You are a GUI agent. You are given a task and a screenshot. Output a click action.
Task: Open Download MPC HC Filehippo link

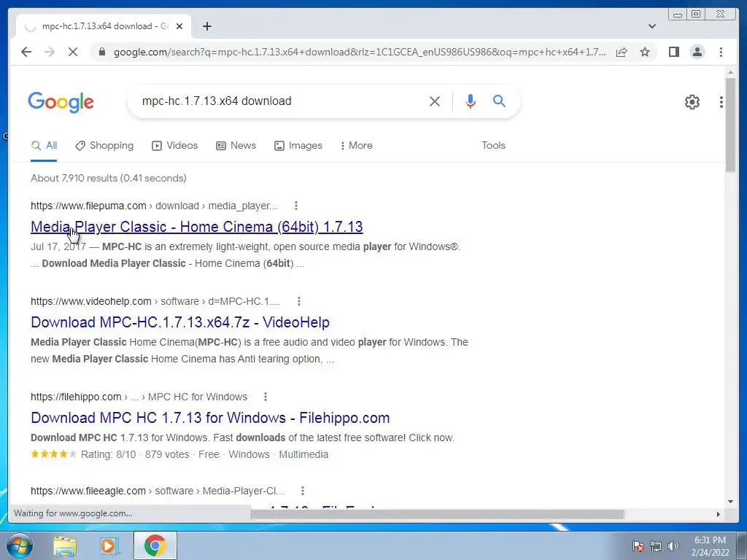click(210, 418)
